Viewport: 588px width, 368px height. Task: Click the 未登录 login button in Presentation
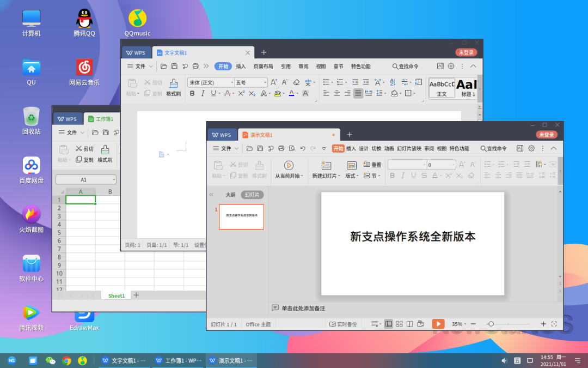pos(547,135)
